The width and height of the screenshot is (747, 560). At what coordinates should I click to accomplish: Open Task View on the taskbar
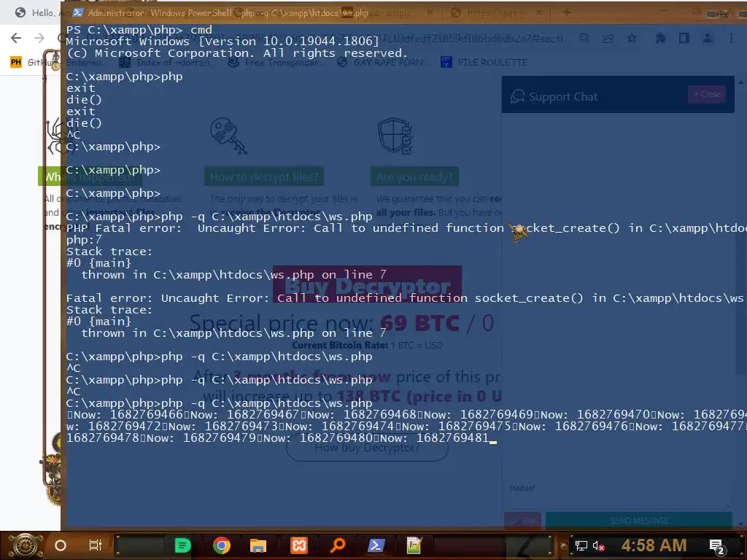coord(96,545)
